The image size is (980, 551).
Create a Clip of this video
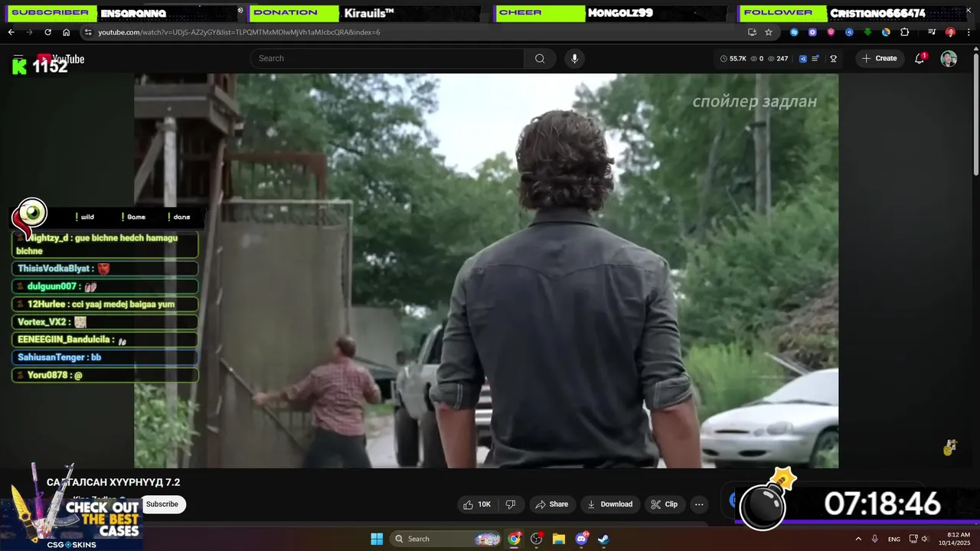(x=664, y=504)
